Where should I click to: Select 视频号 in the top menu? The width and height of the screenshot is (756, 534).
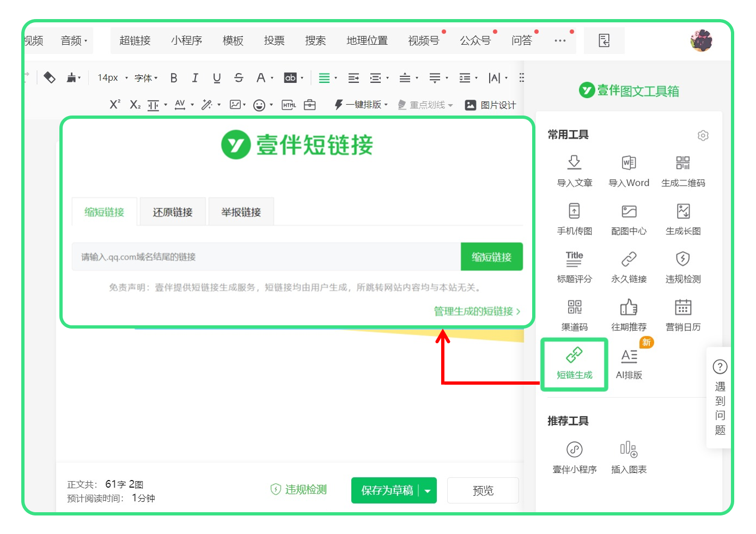tap(424, 40)
